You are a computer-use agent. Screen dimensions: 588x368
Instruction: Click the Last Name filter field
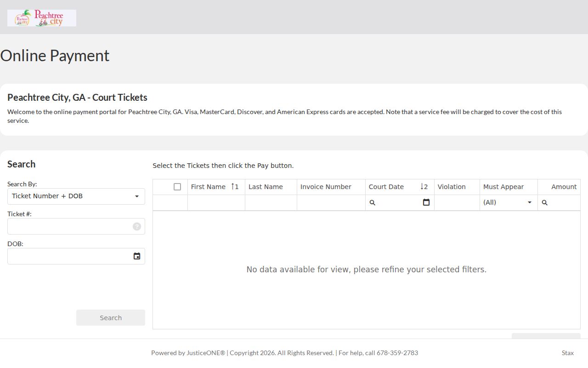coord(271,202)
